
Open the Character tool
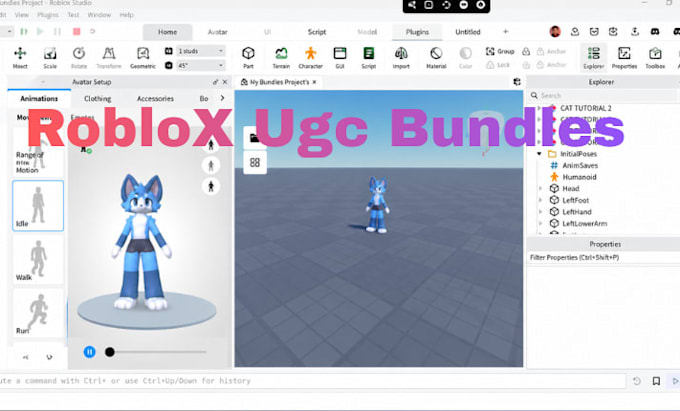(311, 58)
